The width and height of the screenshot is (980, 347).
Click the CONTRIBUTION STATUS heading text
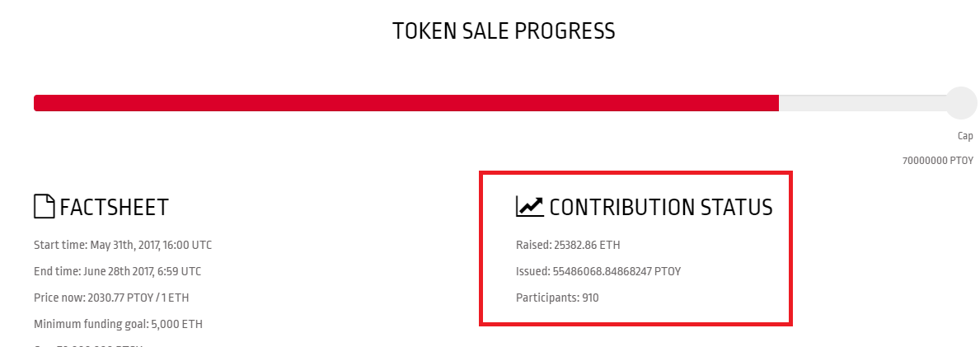(x=661, y=207)
